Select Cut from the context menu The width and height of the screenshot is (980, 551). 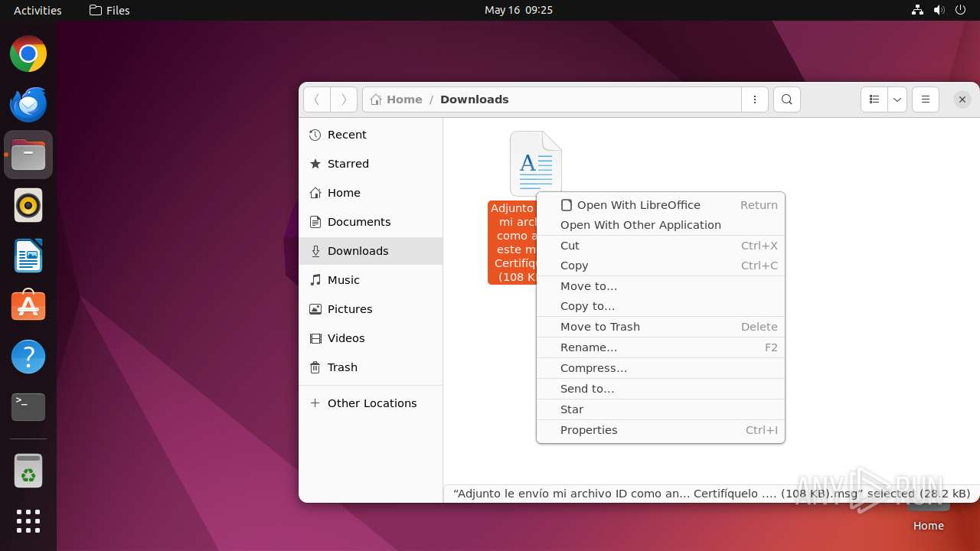[661, 246]
